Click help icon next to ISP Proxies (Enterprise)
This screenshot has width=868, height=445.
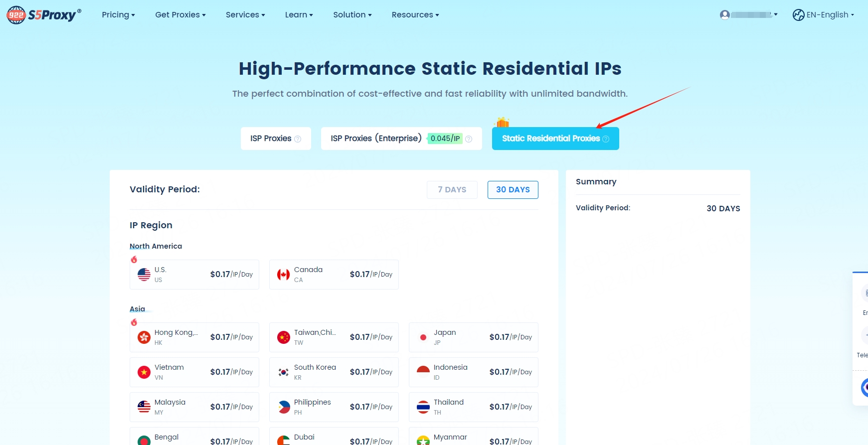click(x=469, y=139)
